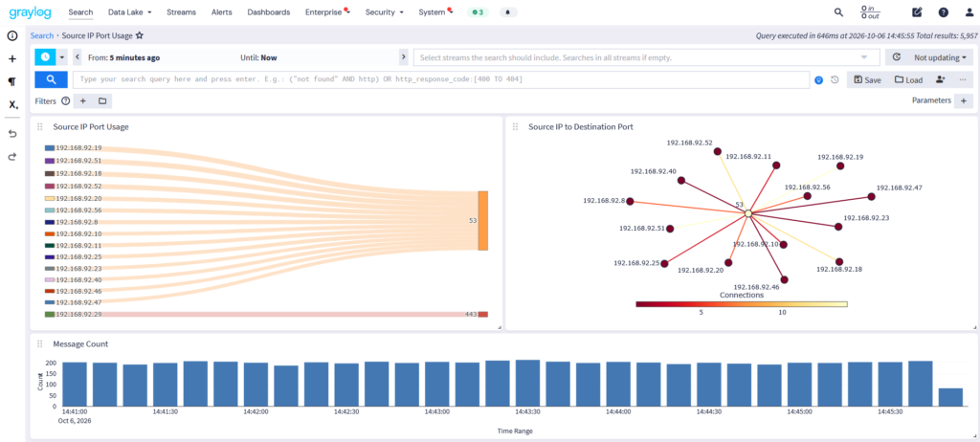Open the Not updating dropdown
This screenshot has width=980, height=442.
pyautogui.click(x=940, y=57)
